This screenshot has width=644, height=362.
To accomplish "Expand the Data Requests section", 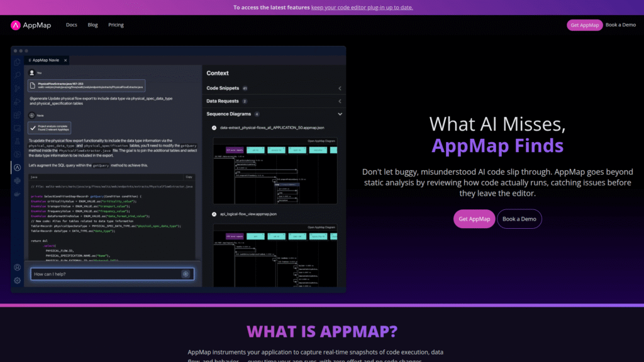I will [340, 101].
